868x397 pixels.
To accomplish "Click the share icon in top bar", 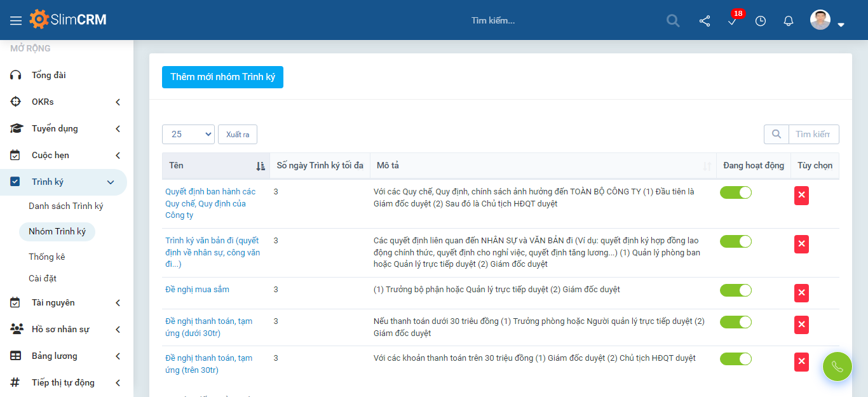I will 705,21.
